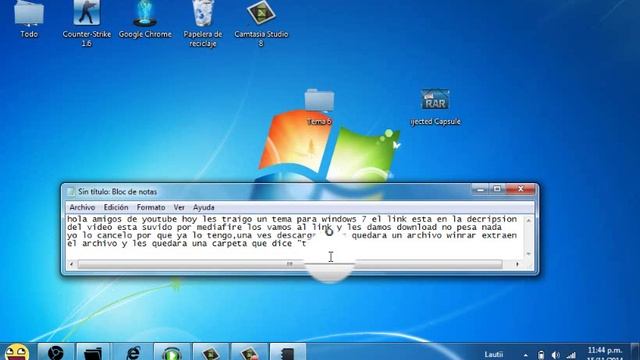Open the Edición menu in Notepad
The height and width of the screenshot is (360, 640).
click(x=116, y=207)
